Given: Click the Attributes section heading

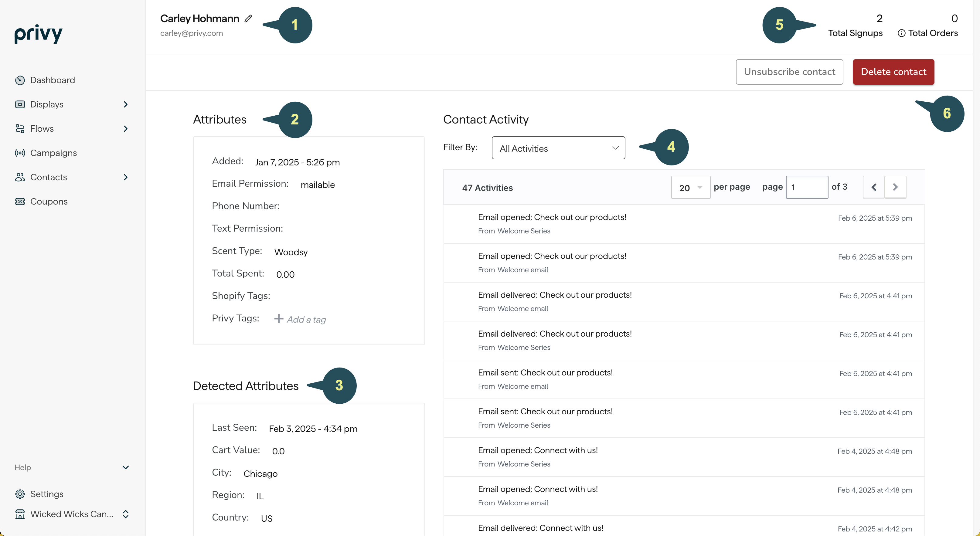Looking at the screenshot, I should click(x=219, y=120).
